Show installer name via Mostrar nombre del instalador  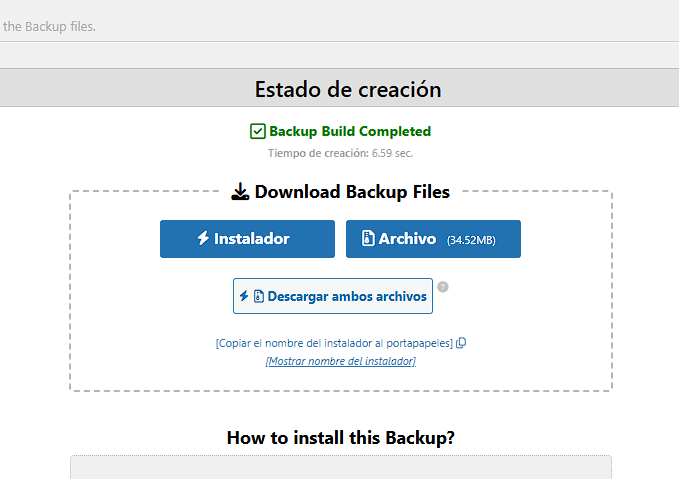click(x=340, y=361)
